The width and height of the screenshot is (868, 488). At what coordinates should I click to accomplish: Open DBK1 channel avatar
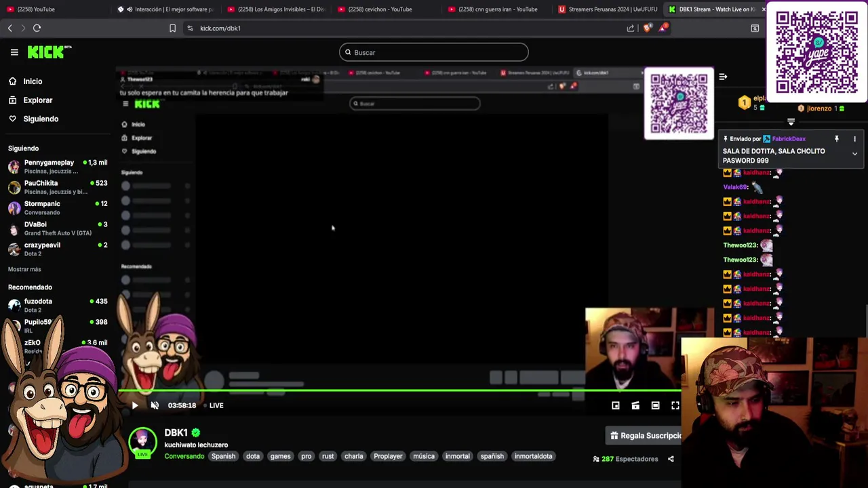pyautogui.click(x=142, y=442)
